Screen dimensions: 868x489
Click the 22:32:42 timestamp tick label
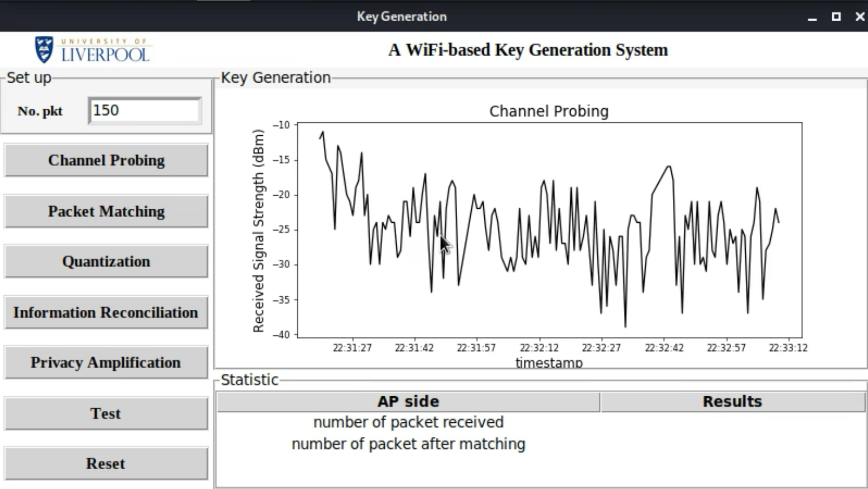pos(664,348)
